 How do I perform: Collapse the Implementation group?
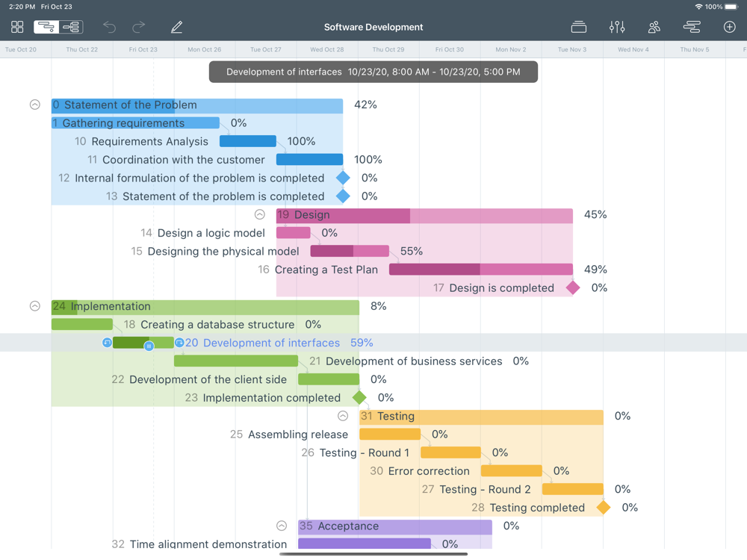coord(35,306)
